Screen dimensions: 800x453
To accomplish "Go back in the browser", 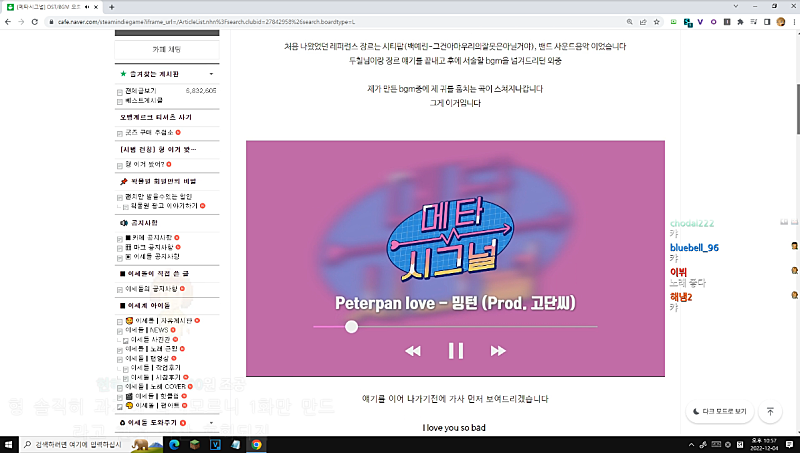I will (x=8, y=22).
